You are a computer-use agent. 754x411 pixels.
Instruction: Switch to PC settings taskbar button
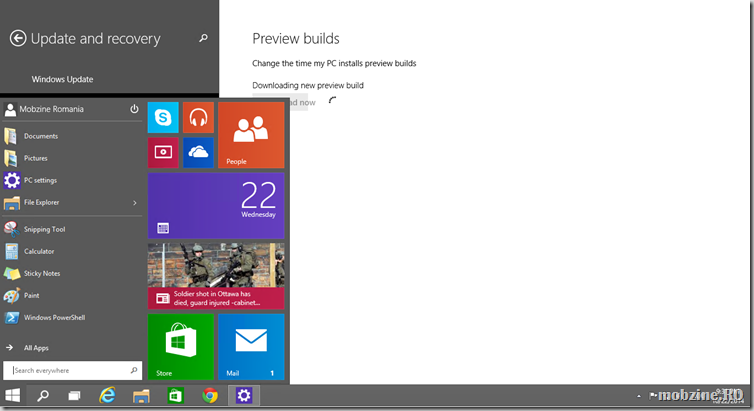tap(244, 396)
